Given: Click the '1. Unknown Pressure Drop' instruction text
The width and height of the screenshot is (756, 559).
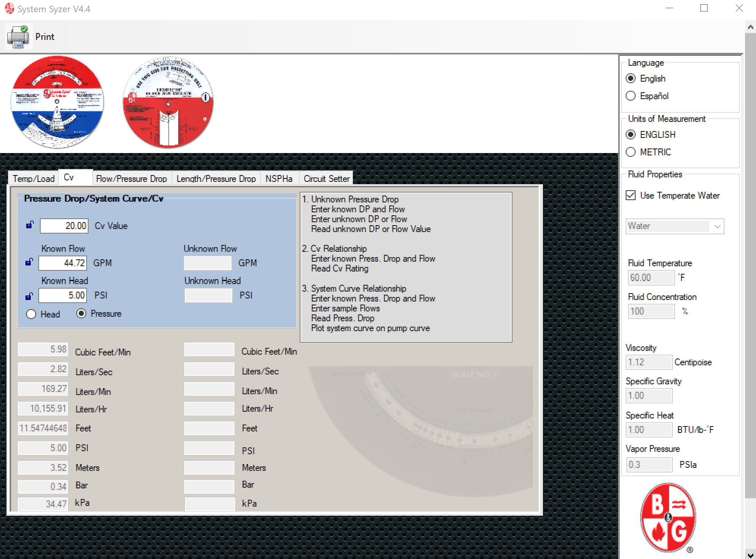Looking at the screenshot, I should pos(350,199).
